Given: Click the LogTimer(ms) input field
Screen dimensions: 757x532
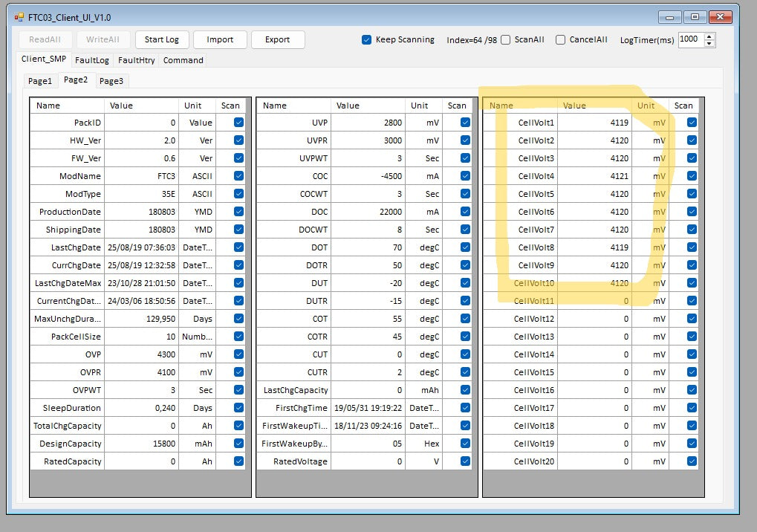Looking at the screenshot, I should pyautogui.click(x=691, y=39).
